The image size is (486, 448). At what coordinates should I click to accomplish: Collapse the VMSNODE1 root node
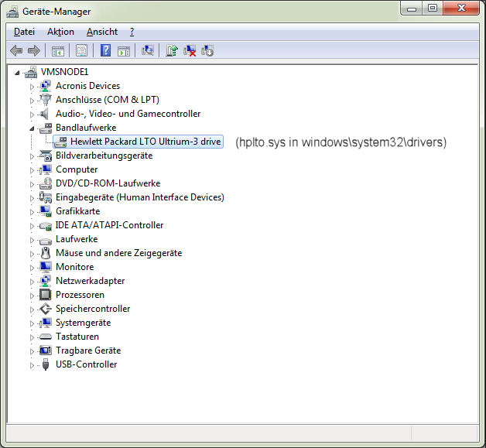pos(18,72)
